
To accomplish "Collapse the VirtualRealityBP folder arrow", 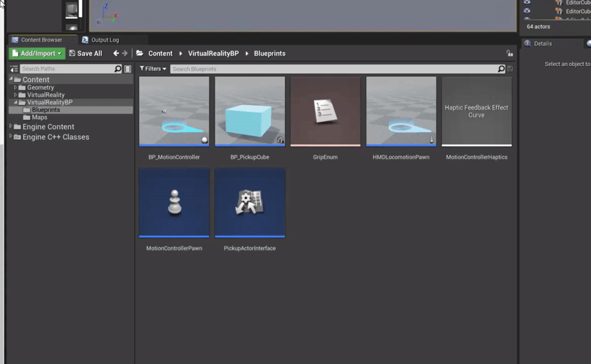I will click(x=15, y=102).
